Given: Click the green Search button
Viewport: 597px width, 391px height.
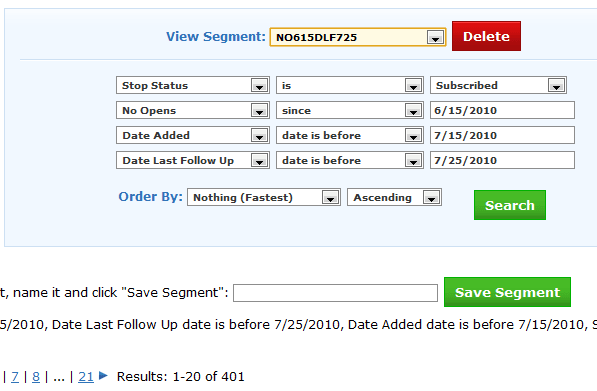Looking at the screenshot, I should (x=509, y=205).
